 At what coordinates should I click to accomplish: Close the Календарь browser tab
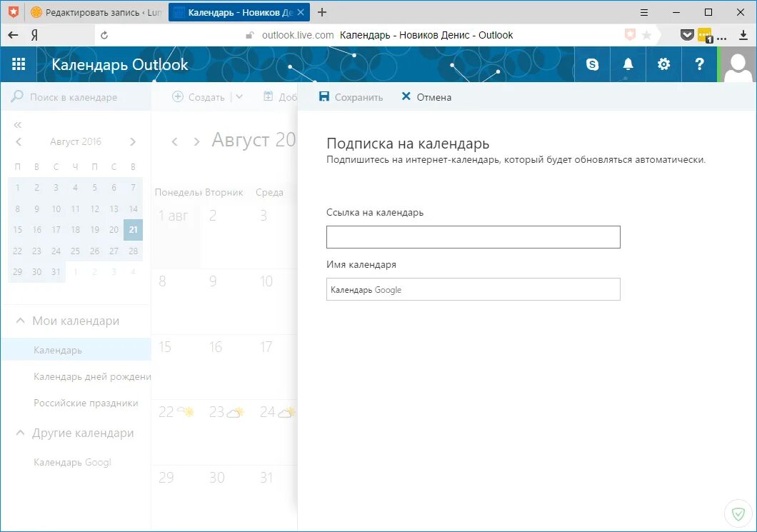(x=301, y=13)
